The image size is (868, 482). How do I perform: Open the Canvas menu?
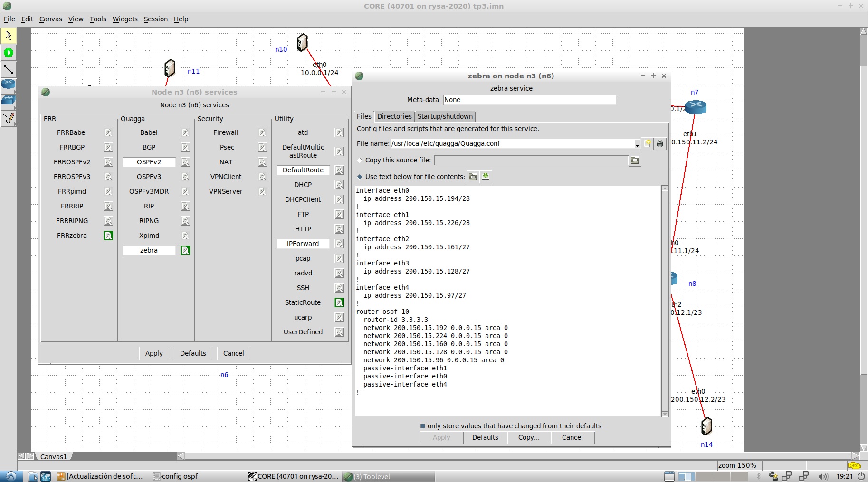tap(51, 19)
